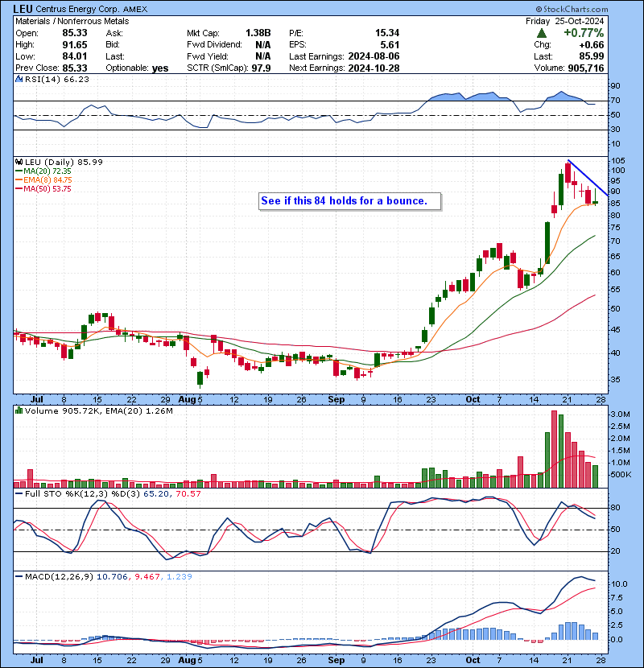
Task: Click the 90 label on the RSI axis
Action: pos(616,85)
